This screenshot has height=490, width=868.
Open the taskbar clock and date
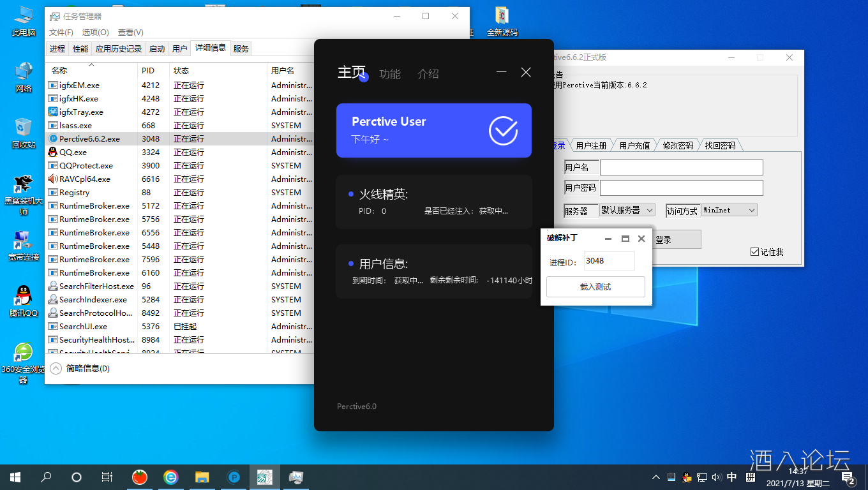point(798,477)
